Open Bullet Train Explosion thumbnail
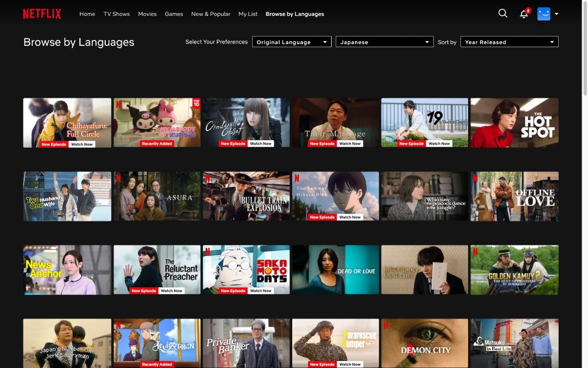 246,197
